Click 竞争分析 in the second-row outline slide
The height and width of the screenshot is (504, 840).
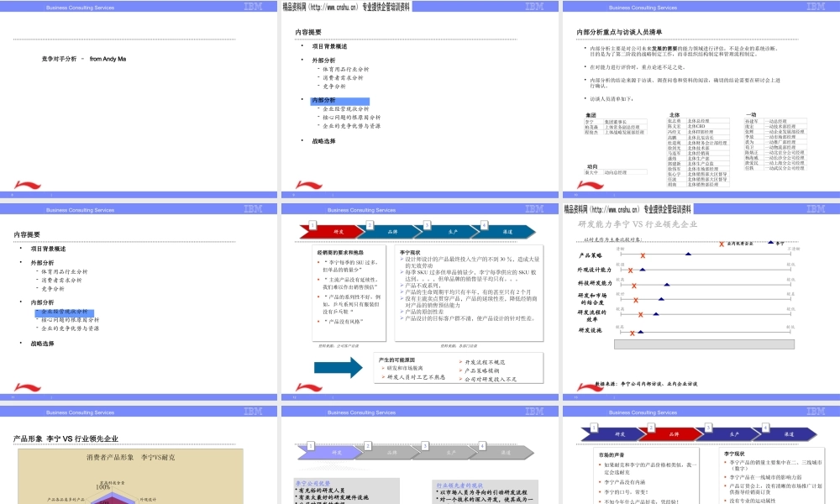52,289
